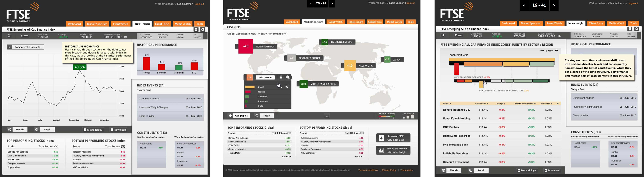
Task: Open Geographic view selector
Action: [241, 116]
